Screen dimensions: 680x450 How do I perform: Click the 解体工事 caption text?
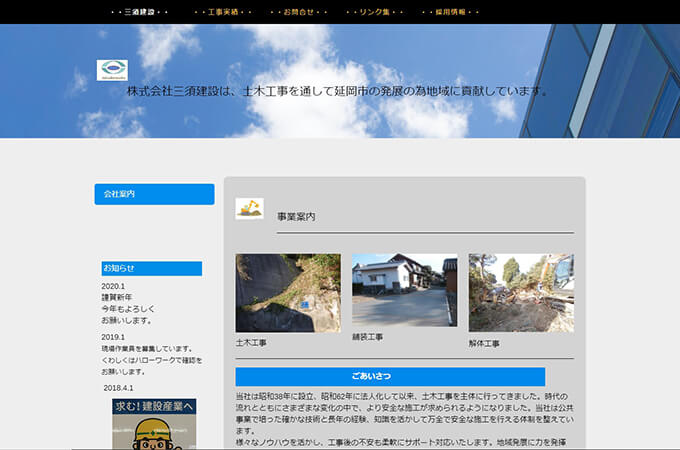(484, 343)
